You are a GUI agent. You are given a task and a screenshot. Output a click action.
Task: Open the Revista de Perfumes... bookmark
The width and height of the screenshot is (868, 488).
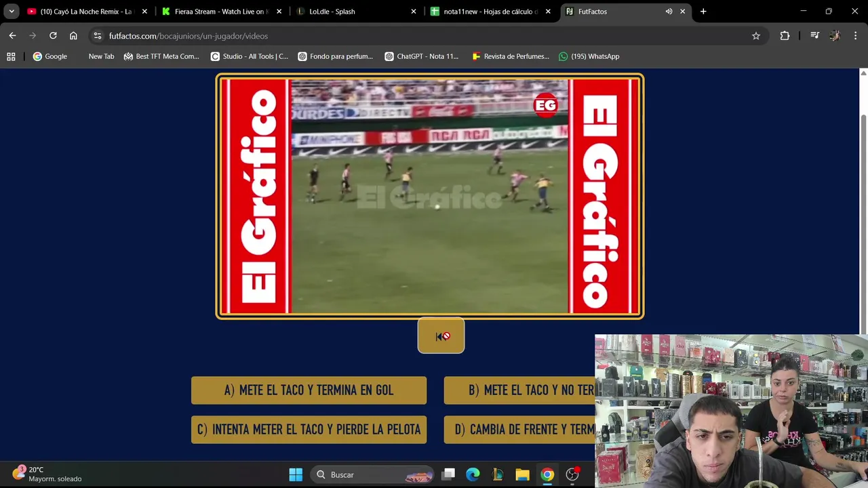pyautogui.click(x=511, y=56)
